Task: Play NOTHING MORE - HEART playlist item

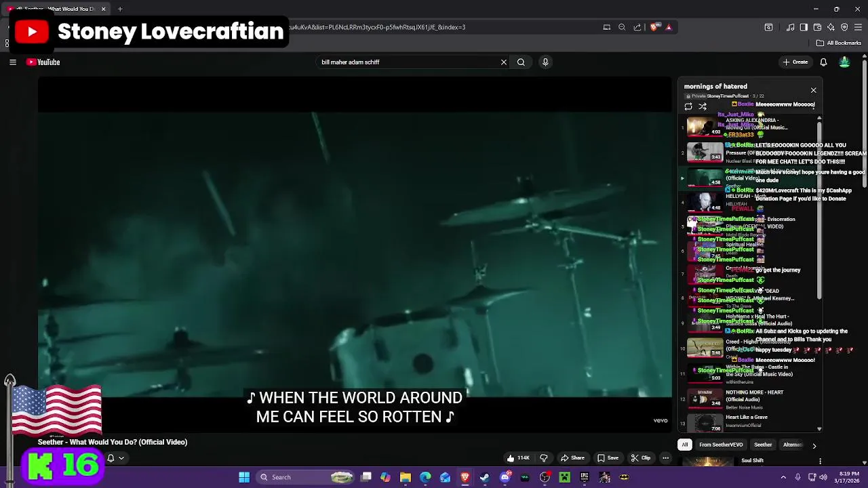Action: pos(749,399)
